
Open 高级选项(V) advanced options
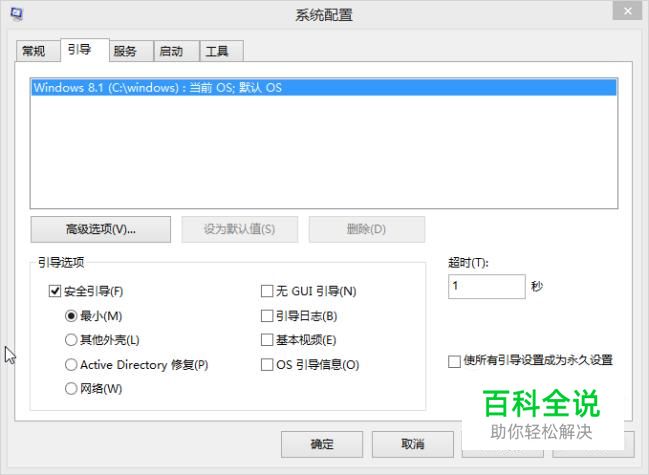[x=101, y=229]
